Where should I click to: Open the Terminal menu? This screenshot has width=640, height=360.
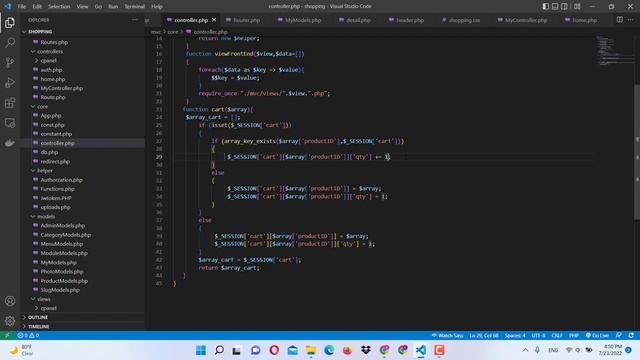135,7
